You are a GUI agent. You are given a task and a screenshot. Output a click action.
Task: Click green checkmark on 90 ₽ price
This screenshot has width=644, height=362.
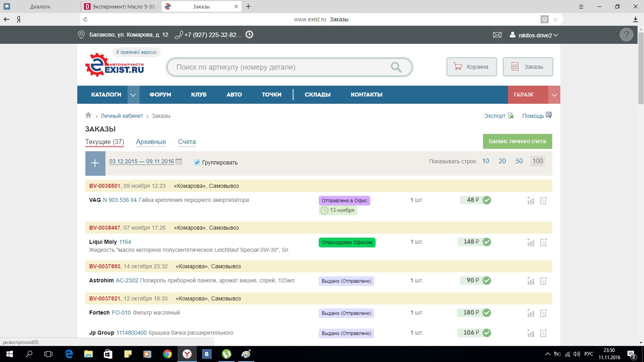coord(487,280)
